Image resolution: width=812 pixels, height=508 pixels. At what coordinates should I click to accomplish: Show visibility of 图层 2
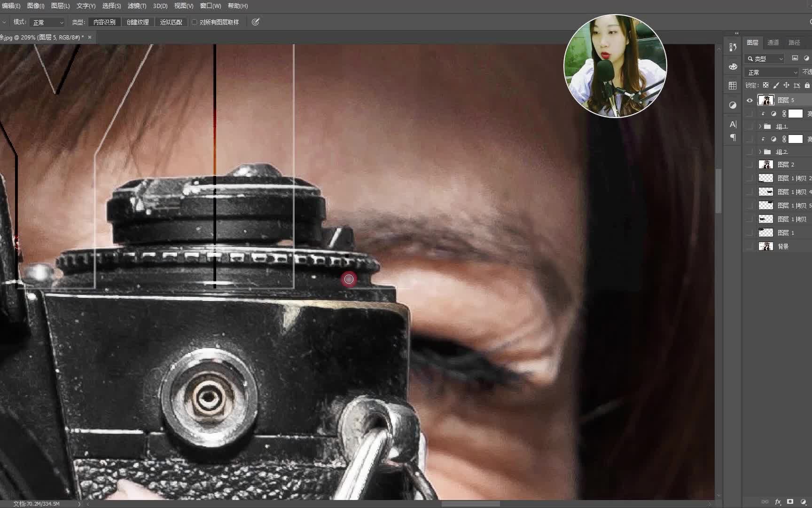pyautogui.click(x=750, y=164)
